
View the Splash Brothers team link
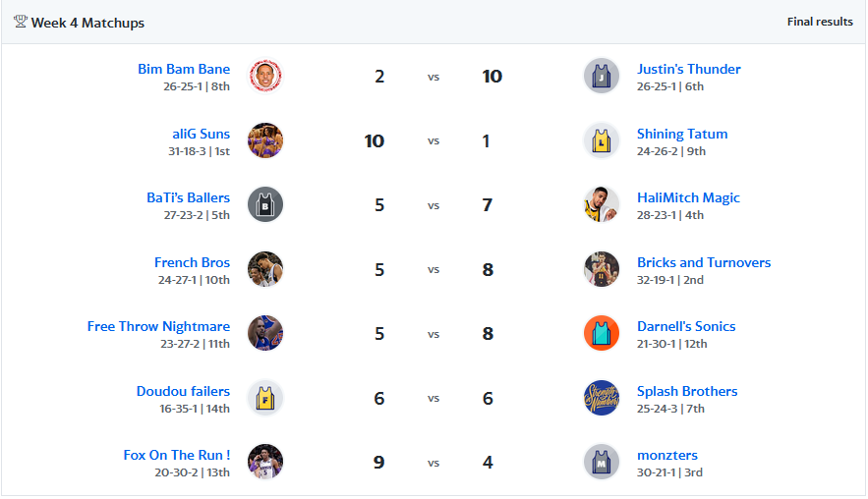coord(687,391)
